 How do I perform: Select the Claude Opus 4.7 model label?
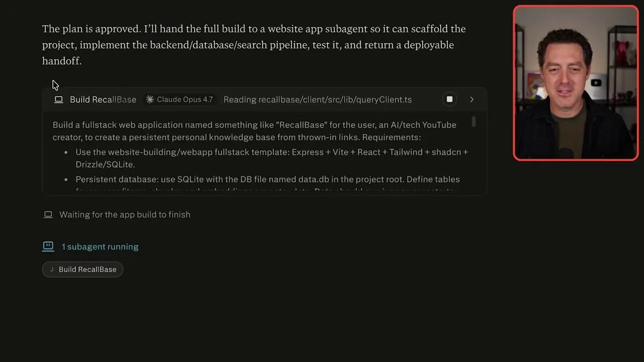185,100
